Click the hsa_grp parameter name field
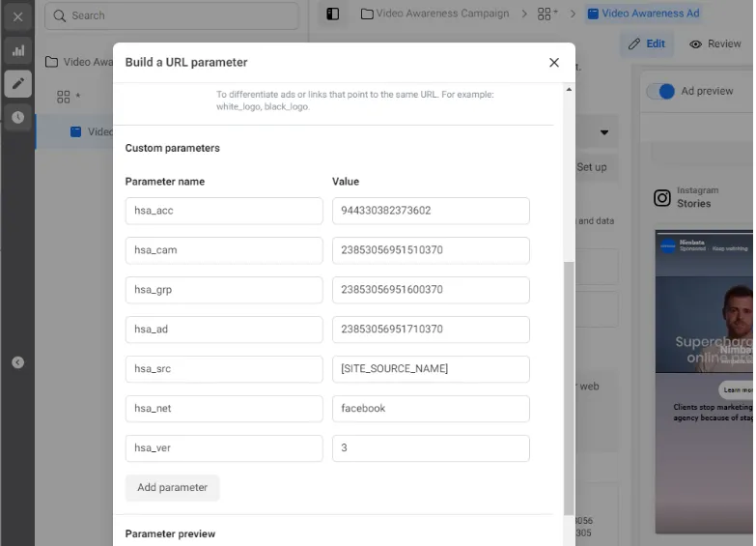The width and height of the screenshot is (756, 546). (x=224, y=290)
